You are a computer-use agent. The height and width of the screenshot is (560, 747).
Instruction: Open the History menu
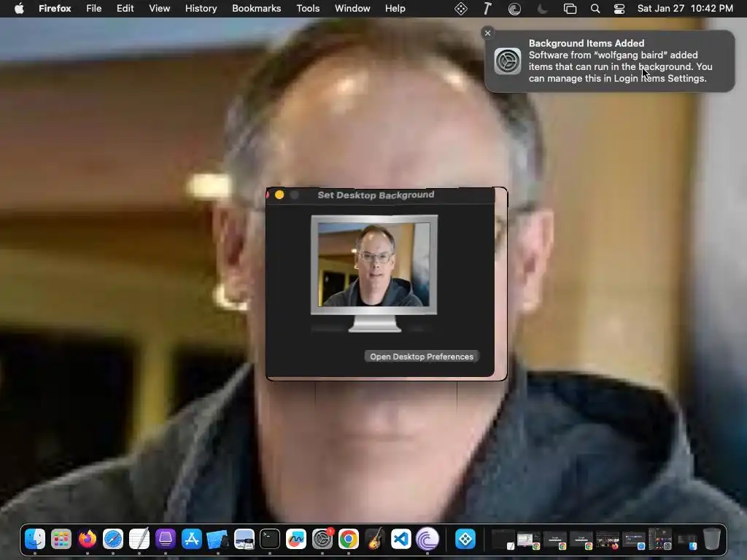pos(201,9)
